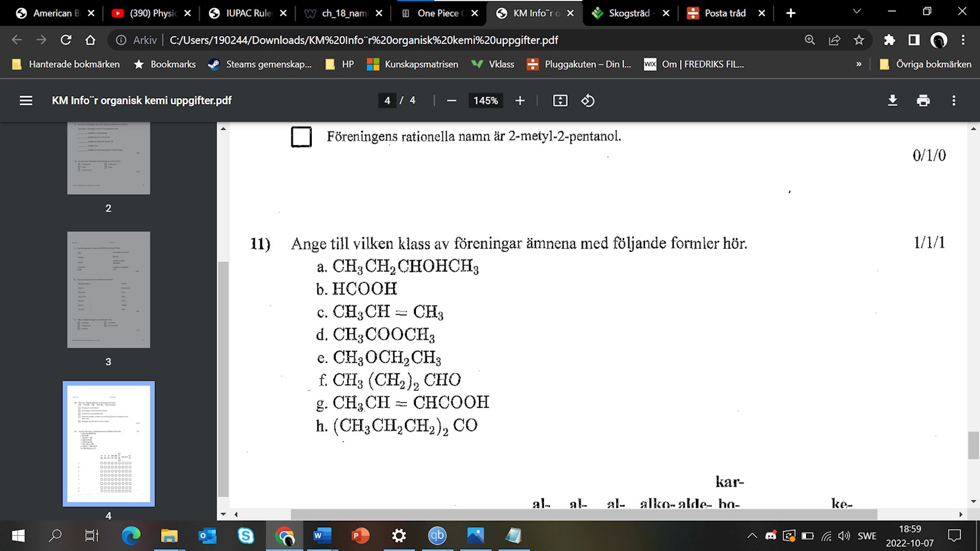Viewport: 980px width, 551px height.
Task: Click the horizontal scrollbar of the PDF
Action: [x=583, y=514]
